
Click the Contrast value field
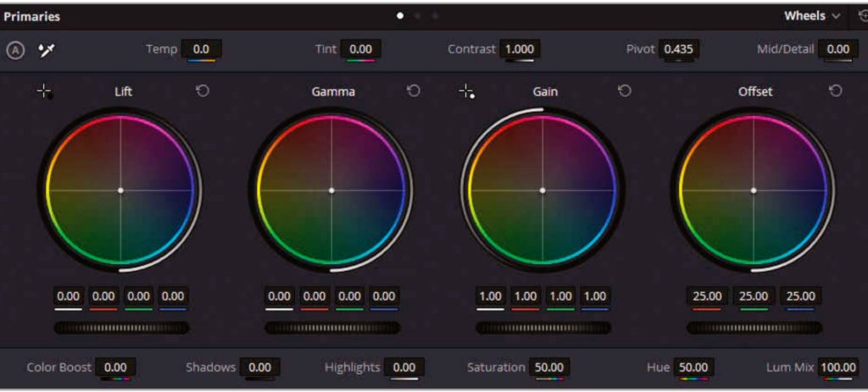[x=520, y=49]
